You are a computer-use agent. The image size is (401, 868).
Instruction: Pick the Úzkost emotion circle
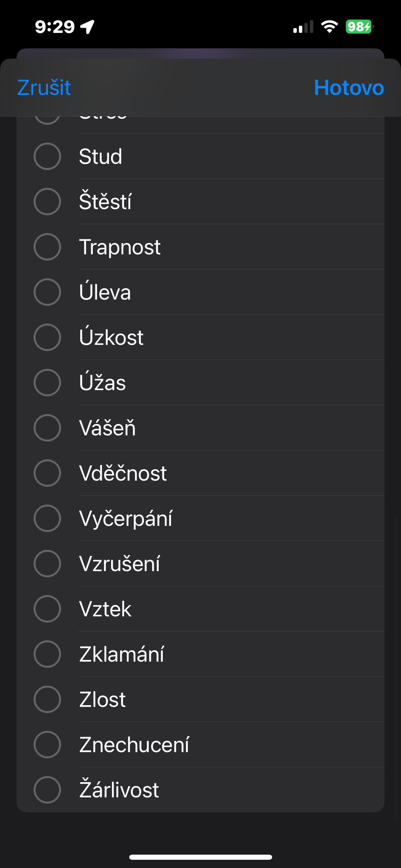click(47, 337)
